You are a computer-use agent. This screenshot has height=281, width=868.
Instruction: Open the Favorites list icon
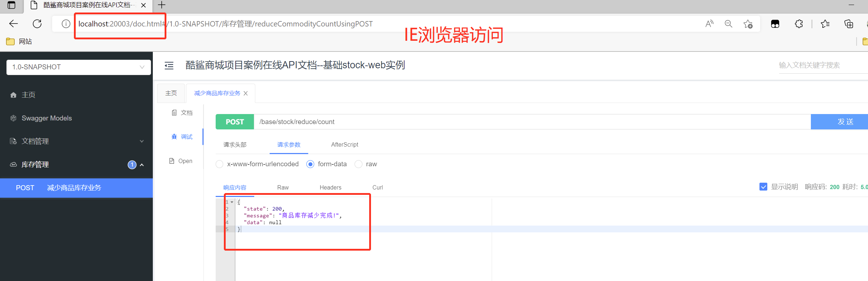pos(825,24)
